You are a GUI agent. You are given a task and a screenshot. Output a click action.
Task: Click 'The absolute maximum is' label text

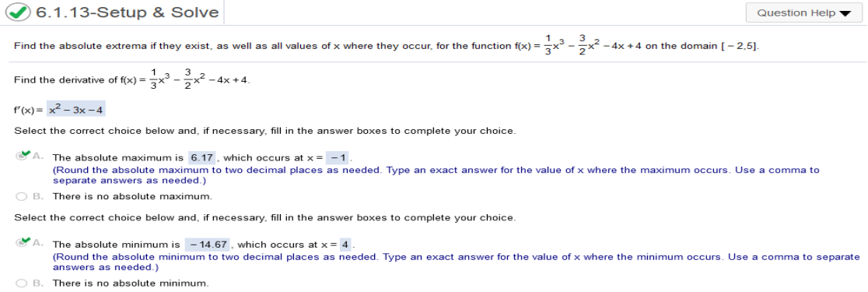(x=118, y=158)
